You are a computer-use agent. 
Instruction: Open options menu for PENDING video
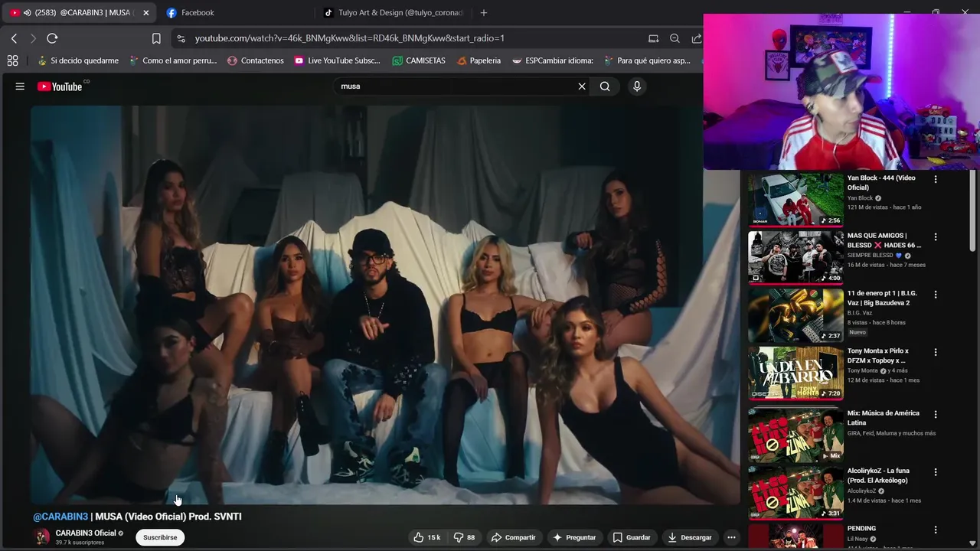[935, 530]
